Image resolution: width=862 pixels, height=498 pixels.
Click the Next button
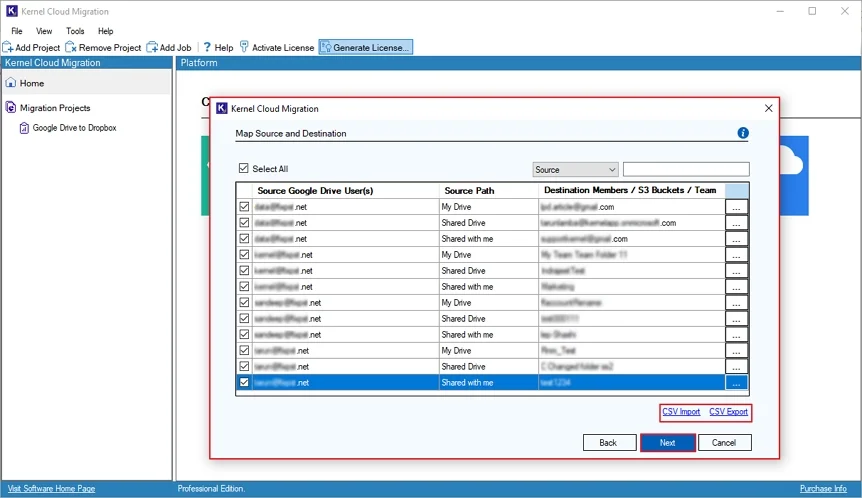coord(667,442)
